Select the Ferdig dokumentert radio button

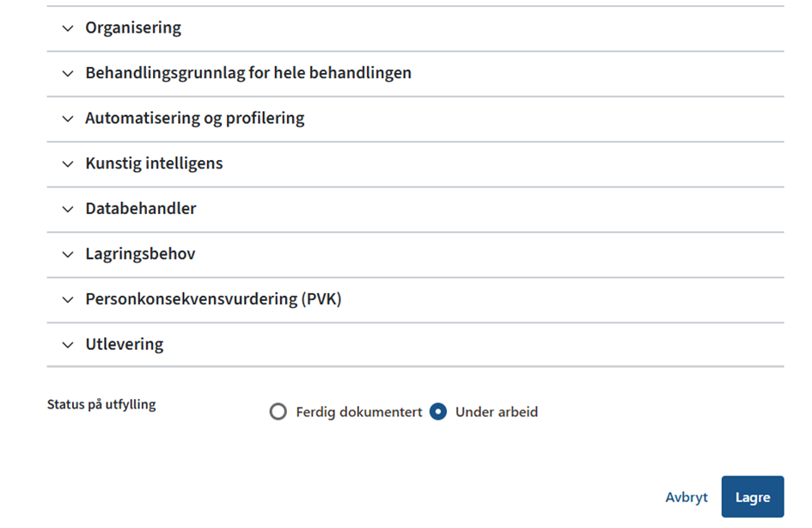point(278,412)
